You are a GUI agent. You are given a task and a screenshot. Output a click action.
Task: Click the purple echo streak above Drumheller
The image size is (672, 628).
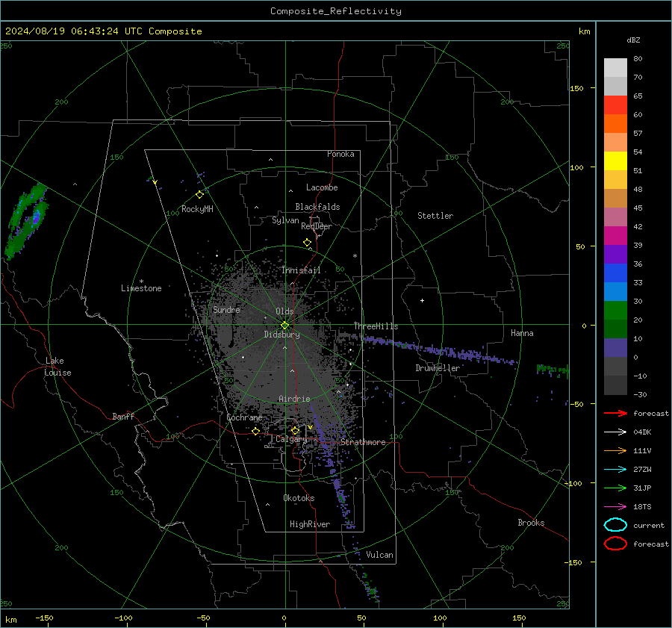point(439,351)
